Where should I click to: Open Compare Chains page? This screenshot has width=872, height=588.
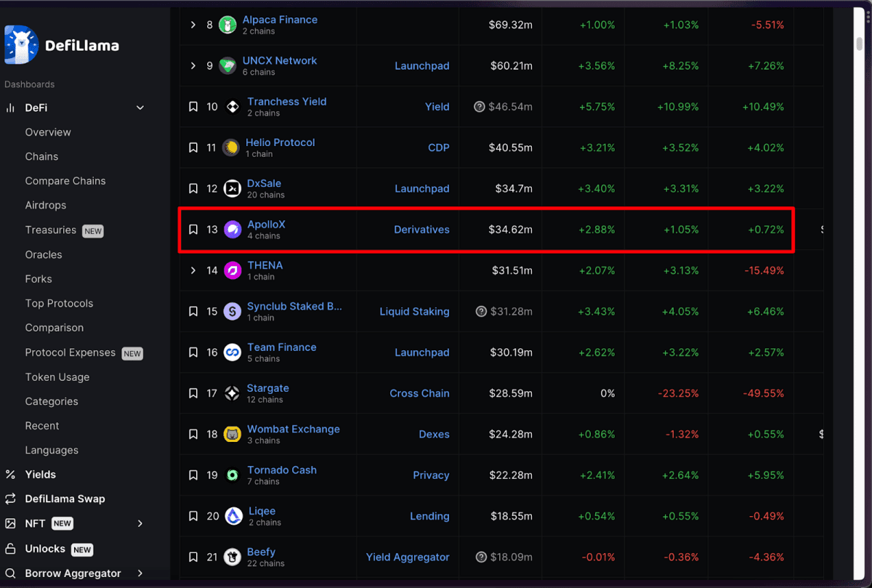65,181
